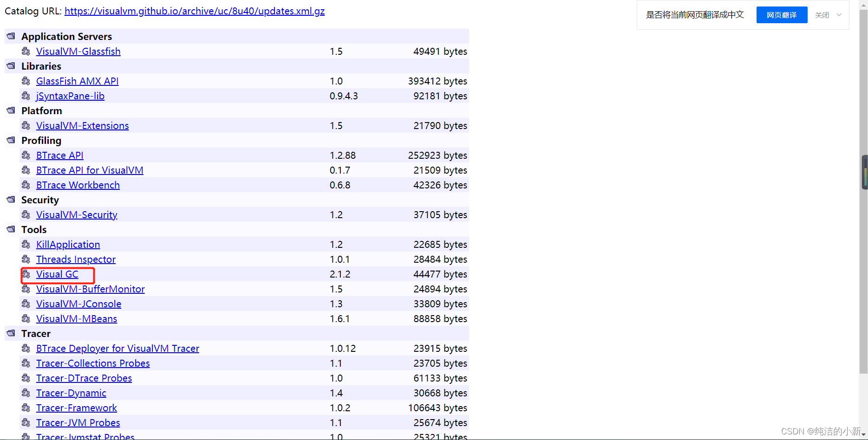This screenshot has width=868, height=440.
Task: Click the Application Servers category heading
Action: (x=66, y=36)
